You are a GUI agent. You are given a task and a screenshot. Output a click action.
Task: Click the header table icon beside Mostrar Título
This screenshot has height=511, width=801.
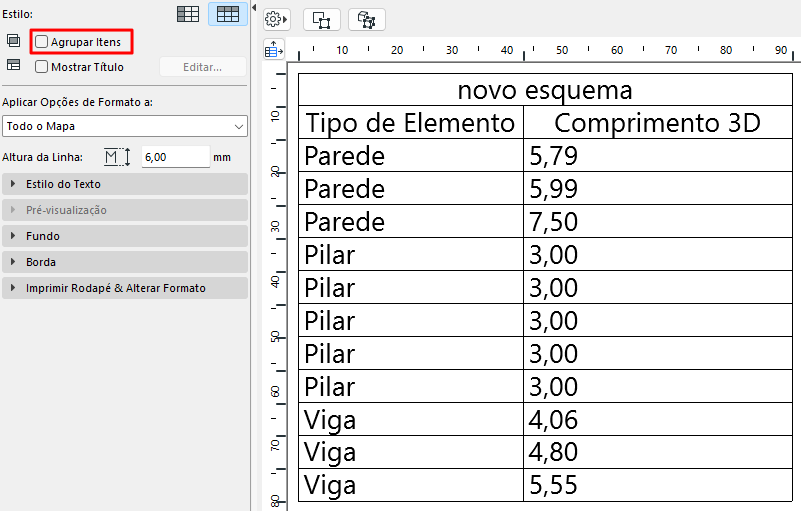(13, 66)
